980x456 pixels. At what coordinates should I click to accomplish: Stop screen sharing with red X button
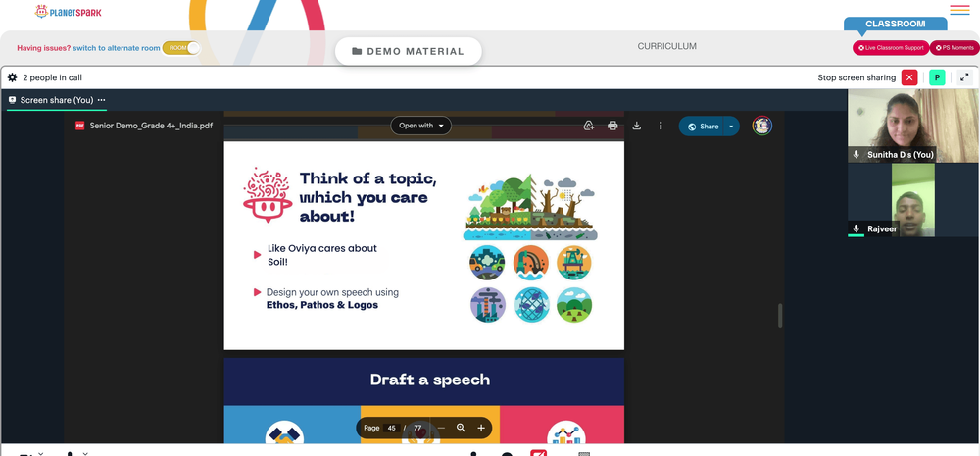pos(909,77)
